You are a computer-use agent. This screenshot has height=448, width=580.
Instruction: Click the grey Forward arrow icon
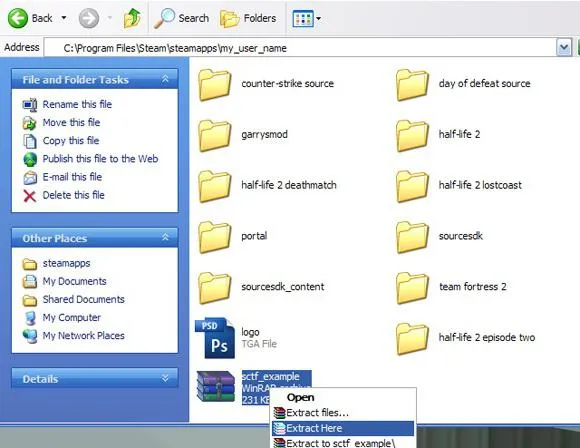(89, 18)
